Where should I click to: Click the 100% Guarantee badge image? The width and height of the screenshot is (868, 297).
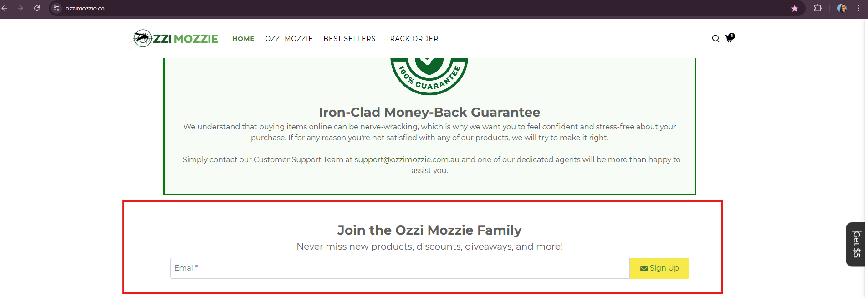(429, 76)
